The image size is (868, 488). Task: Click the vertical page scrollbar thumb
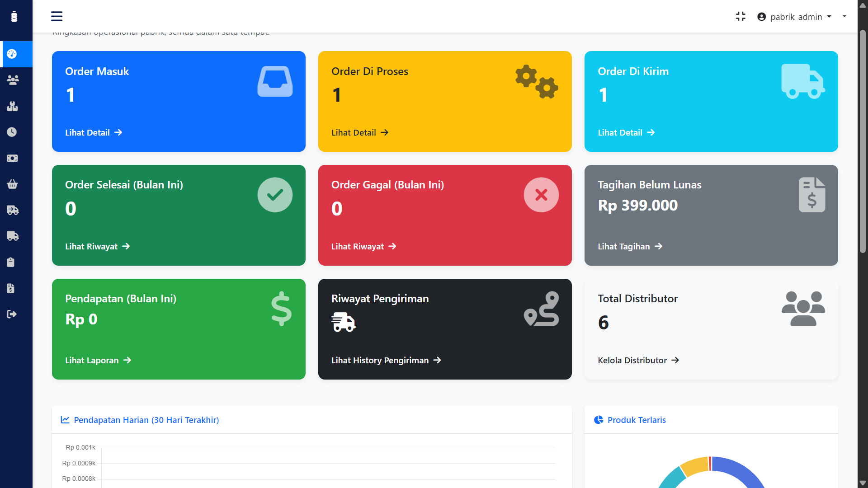point(863,141)
